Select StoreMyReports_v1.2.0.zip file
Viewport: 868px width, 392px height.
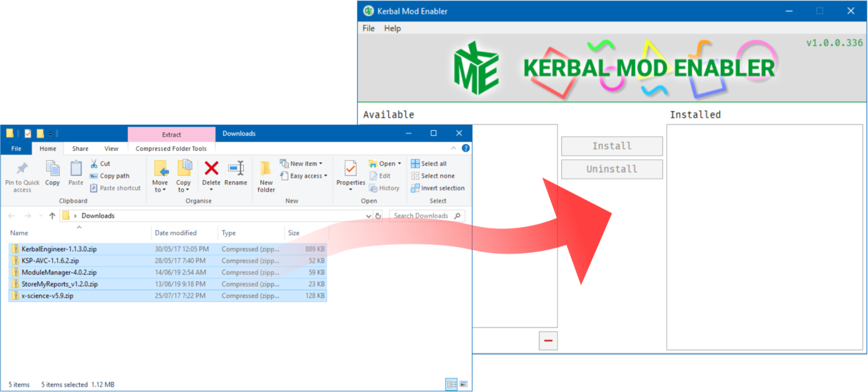[x=167, y=284]
